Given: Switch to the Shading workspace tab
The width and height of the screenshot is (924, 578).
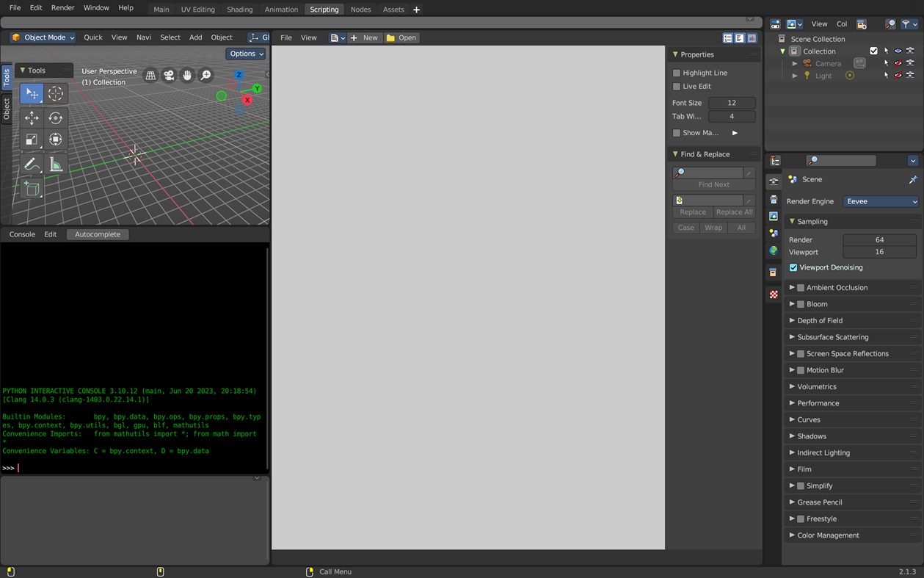Looking at the screenshot, I should point(239,10).
